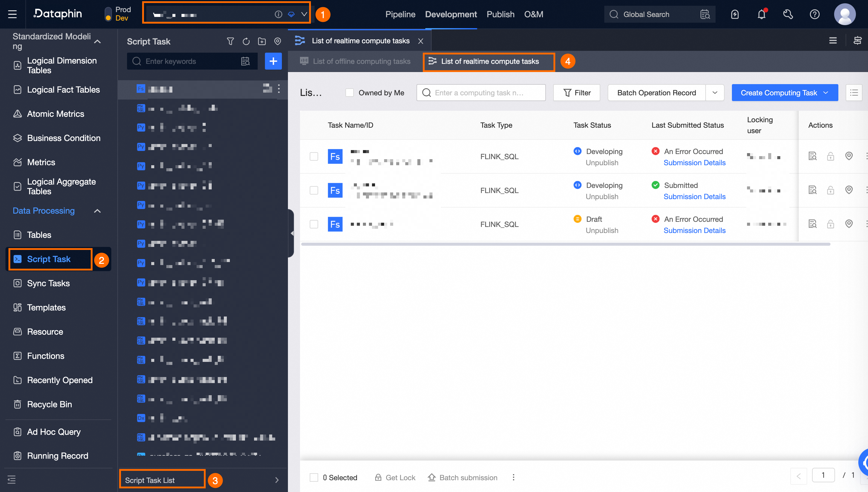Click the wrench tools icon in top bar
This screenshot has height=492, width=868.
(788, 14)
